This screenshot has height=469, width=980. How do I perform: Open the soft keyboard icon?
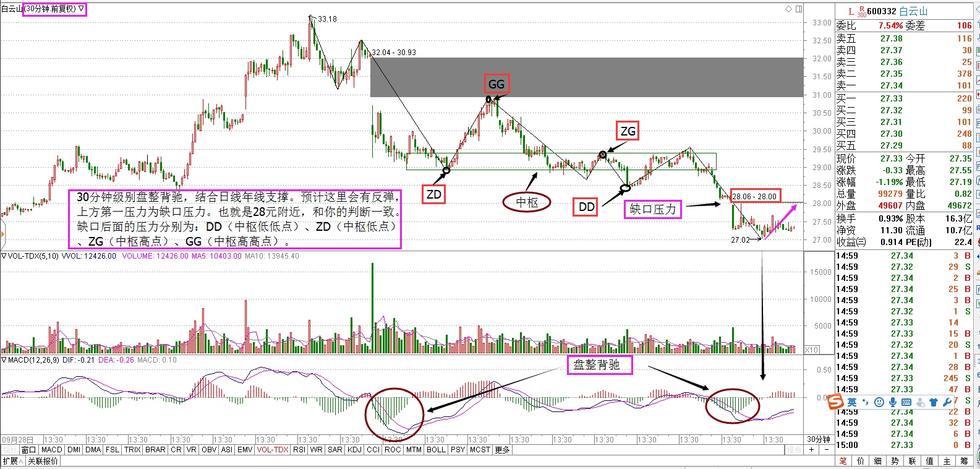(x=906, y=402)
